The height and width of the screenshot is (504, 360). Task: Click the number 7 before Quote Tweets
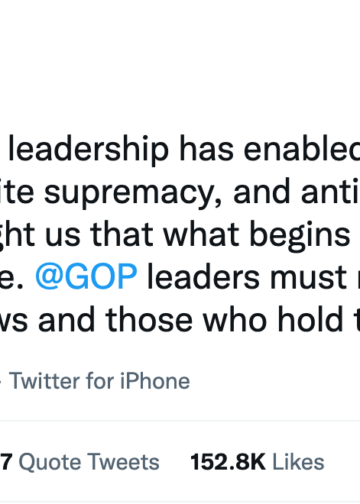(6, 462)
